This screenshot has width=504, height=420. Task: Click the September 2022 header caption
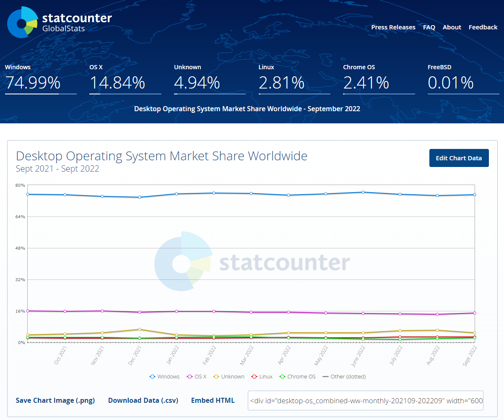click(x=247, y=109)
